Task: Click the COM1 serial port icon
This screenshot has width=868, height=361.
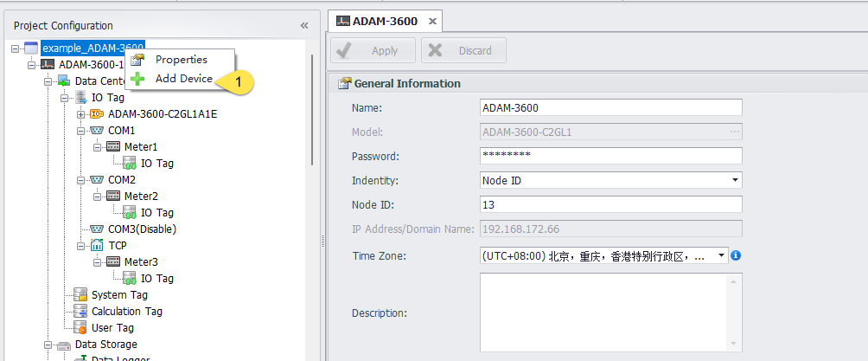Action: tap(97, 130)
